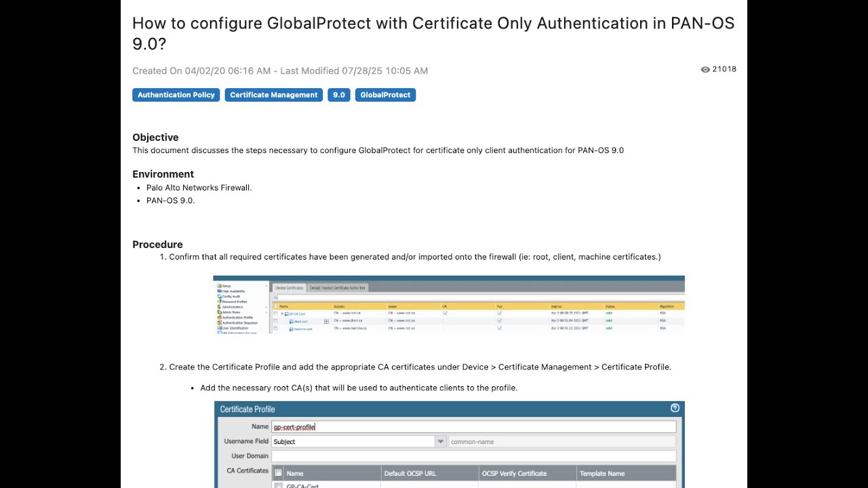This screenshot has width=868, height=488.
Task: Click the step 1 confirm certificates sentence
Action: [x=415, y=257]
